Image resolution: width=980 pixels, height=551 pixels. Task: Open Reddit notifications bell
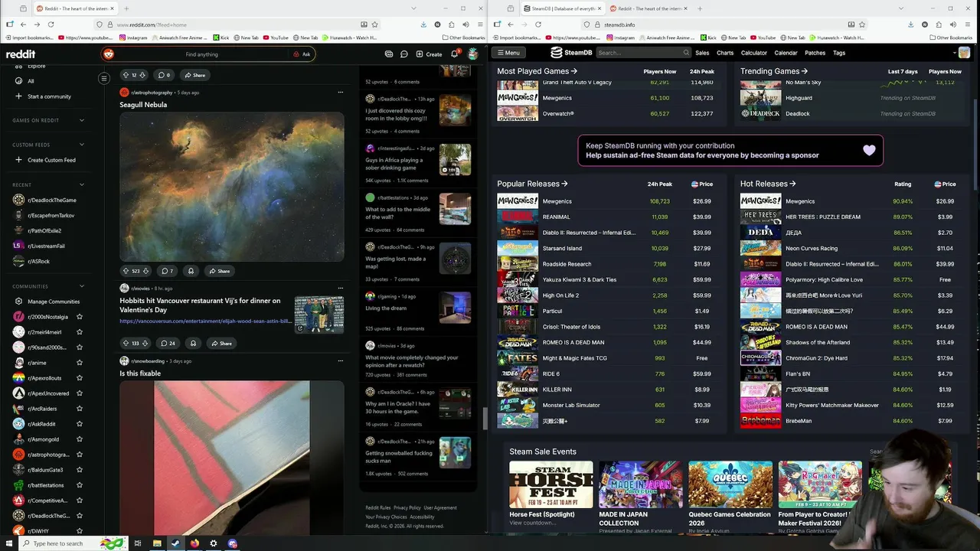[x=454, y=54]
